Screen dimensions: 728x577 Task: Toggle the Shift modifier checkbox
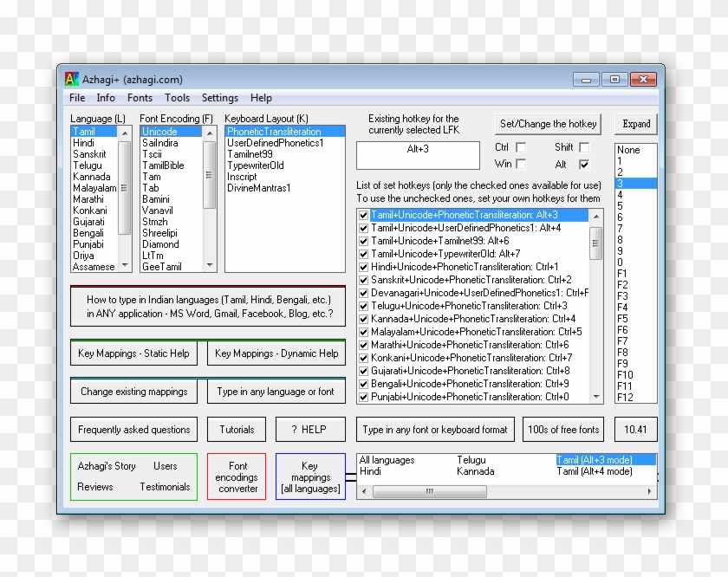(x=584, y=147)
